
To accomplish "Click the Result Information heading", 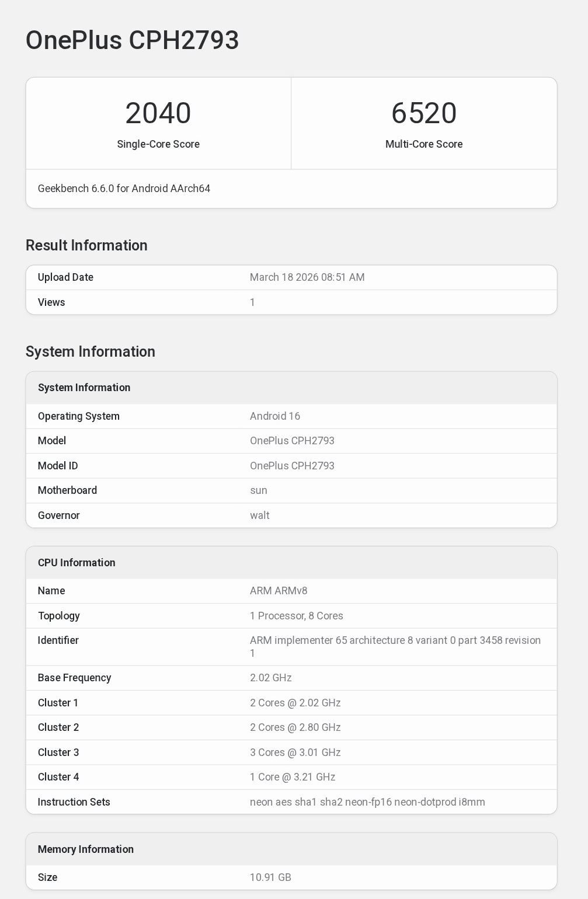I will click(86, 245).
